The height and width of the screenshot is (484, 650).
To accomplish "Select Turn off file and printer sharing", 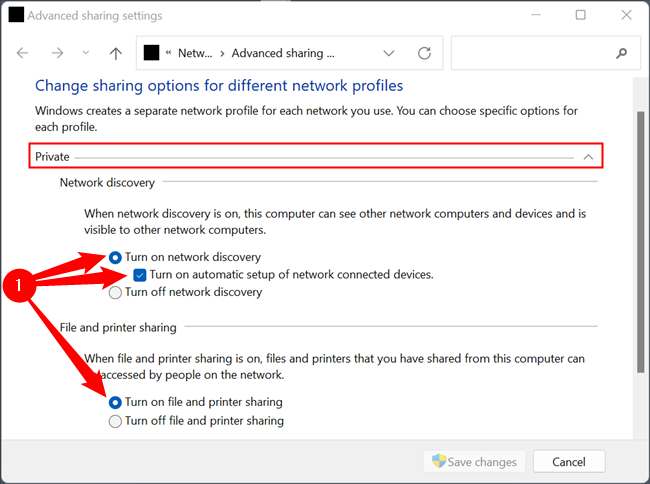I will click(x=116, y=421).
